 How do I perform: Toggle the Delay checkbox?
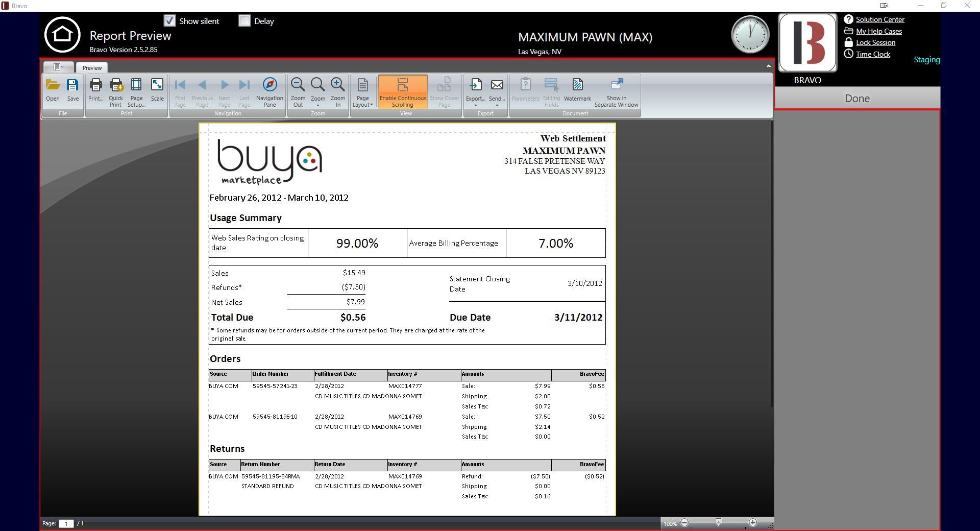[244, 20]
